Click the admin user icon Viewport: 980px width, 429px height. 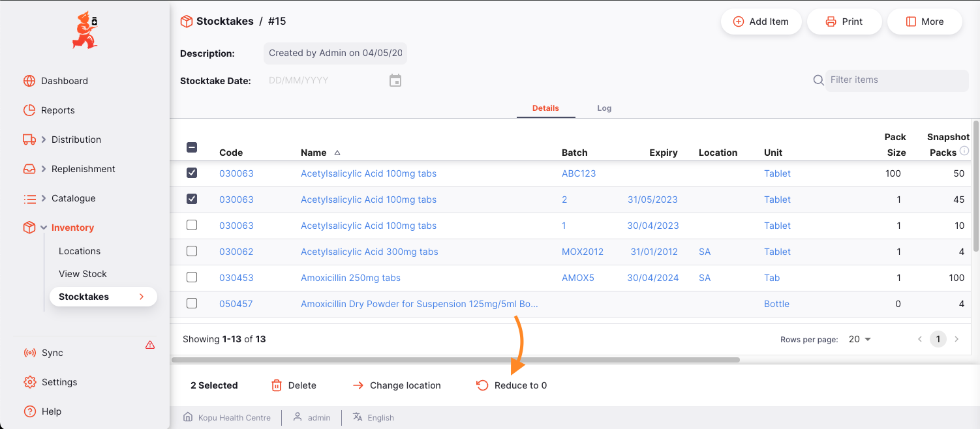(x=298, y=417)
